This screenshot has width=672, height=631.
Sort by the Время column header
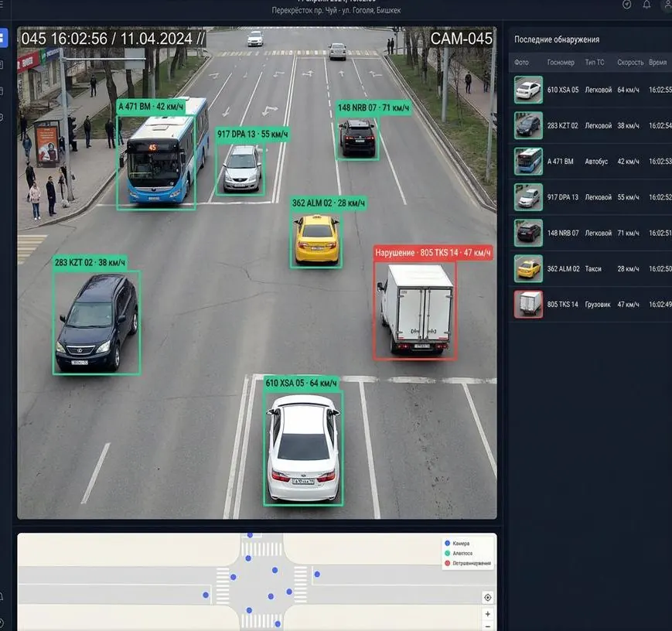(658, 63)
